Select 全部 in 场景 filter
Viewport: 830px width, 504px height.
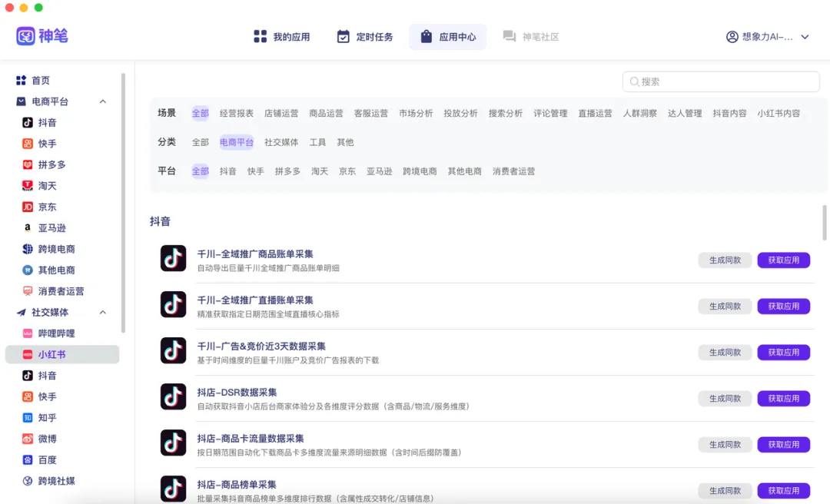pos(200,113)
